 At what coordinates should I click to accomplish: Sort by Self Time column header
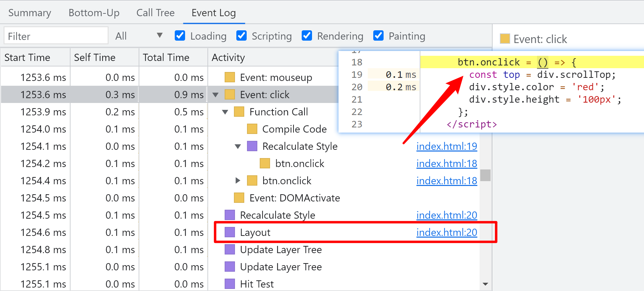click(x=105, y=57)
